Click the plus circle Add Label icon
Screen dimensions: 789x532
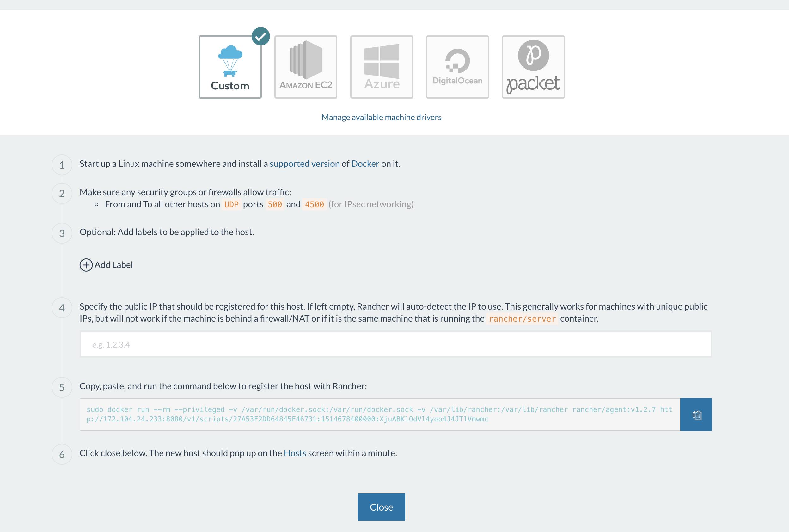click(x=86, y=265)
